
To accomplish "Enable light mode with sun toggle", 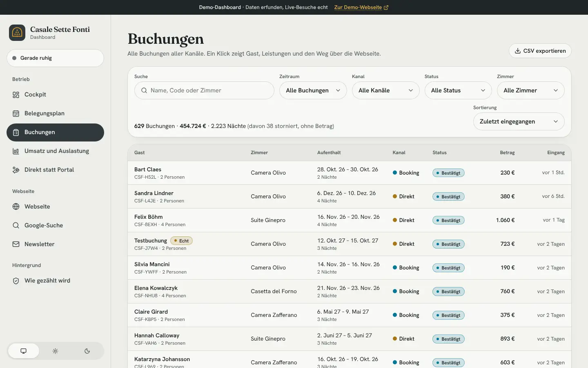I will (x=56, y=351).
